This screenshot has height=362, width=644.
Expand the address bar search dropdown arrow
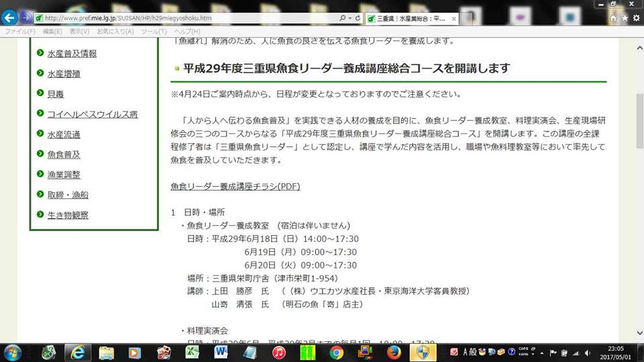coord(350,18)
